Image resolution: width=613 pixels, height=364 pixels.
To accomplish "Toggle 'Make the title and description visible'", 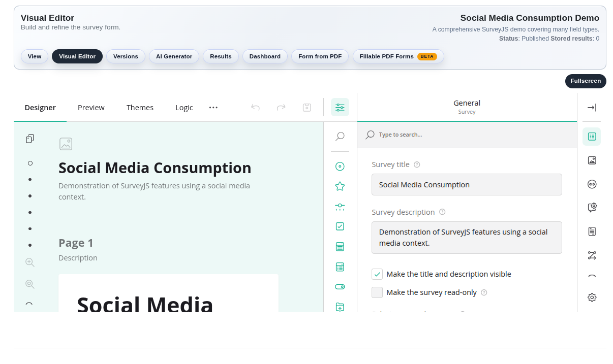I will [x=377, y=274].
